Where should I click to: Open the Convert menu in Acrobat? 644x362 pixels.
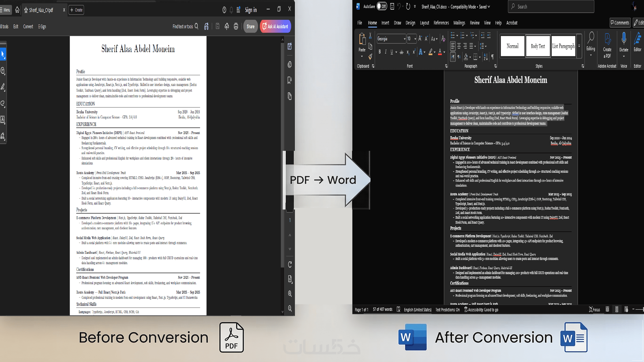pos(28,27)
